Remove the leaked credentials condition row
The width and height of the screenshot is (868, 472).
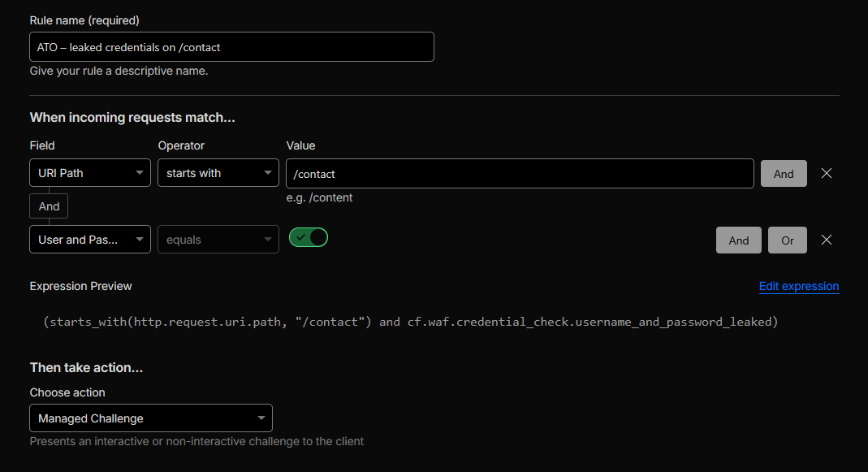826,240
